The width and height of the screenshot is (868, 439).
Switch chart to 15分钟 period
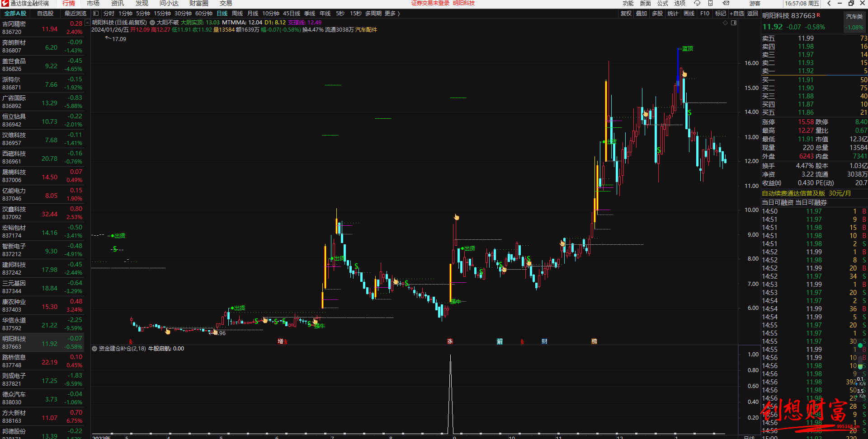(162, 14)
